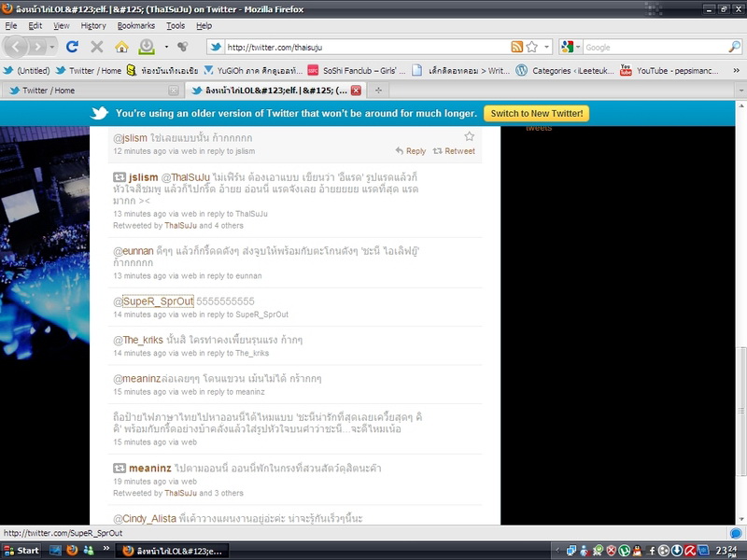The image size is (747, 560).
Task: Open the meaninz username link
Action: (x=150, y=469)
